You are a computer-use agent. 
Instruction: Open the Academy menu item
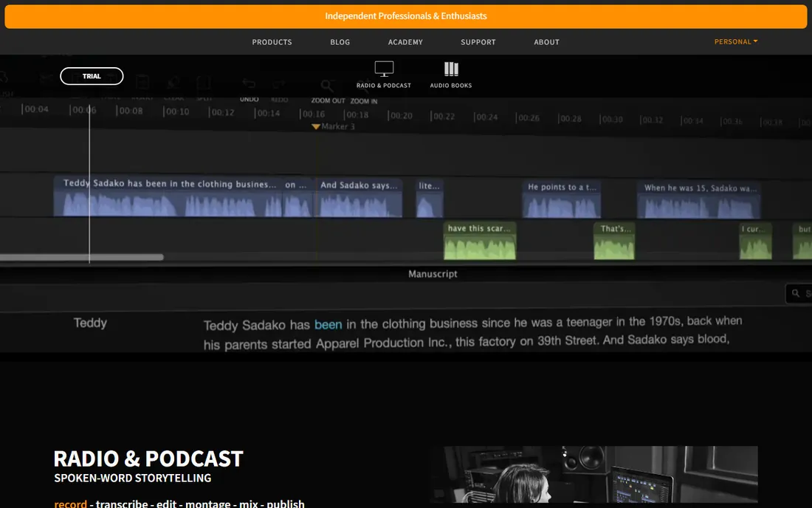(405, 42)
